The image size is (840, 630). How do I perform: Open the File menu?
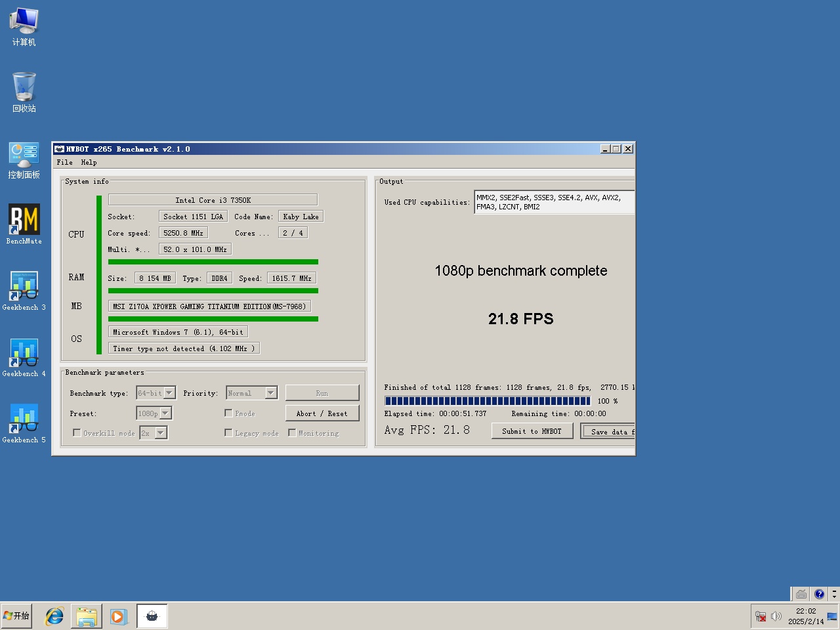(x=64, y=162)
